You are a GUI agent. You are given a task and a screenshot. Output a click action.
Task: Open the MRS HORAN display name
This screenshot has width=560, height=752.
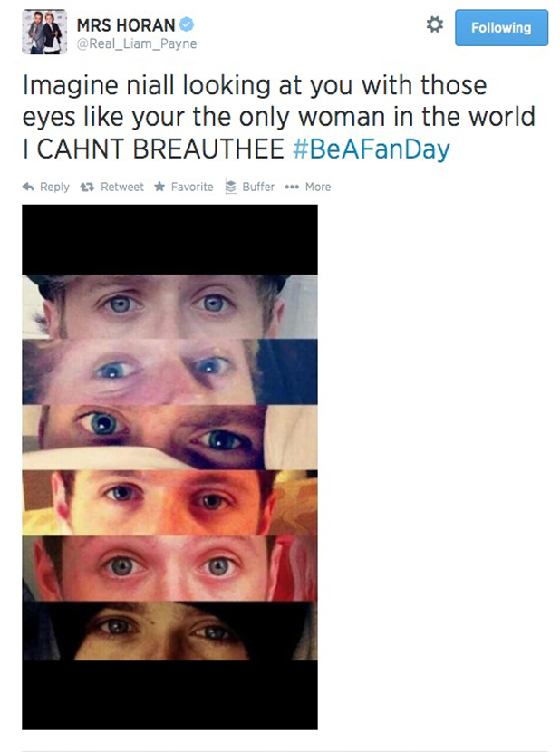(x=126, y=25)
